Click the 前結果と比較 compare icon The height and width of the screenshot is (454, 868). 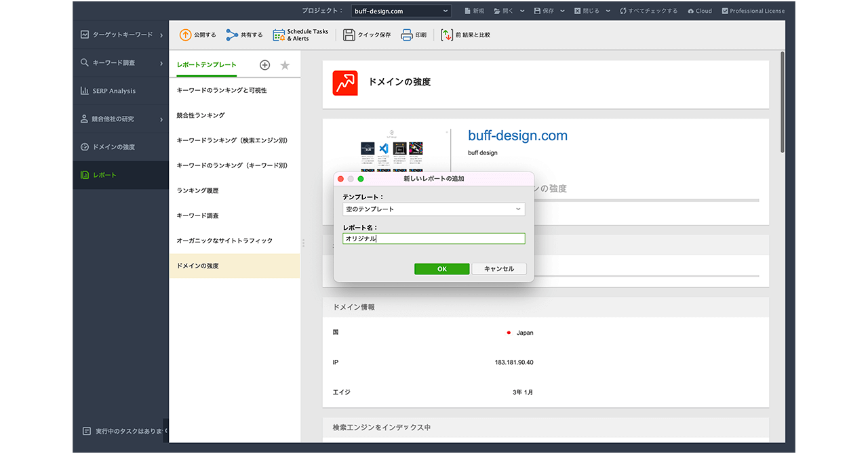click(446, 35)
